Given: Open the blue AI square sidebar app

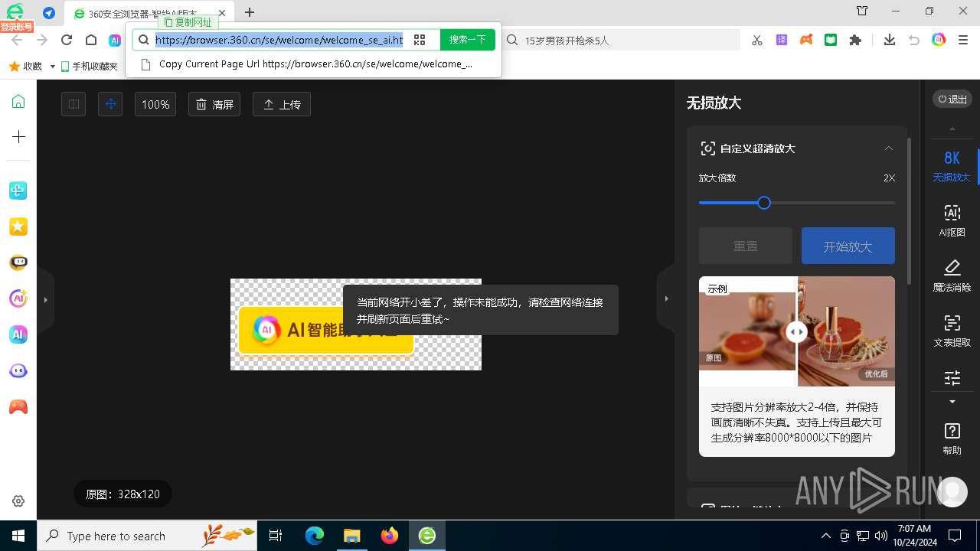Looking at the screenshot, I should click(x=18, y=334).
